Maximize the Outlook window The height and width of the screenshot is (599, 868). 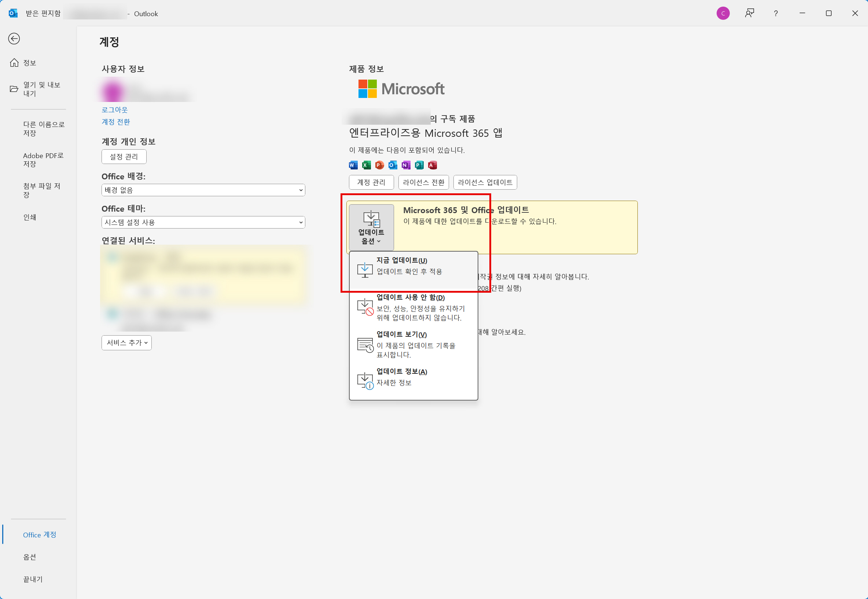coord(829,14)
